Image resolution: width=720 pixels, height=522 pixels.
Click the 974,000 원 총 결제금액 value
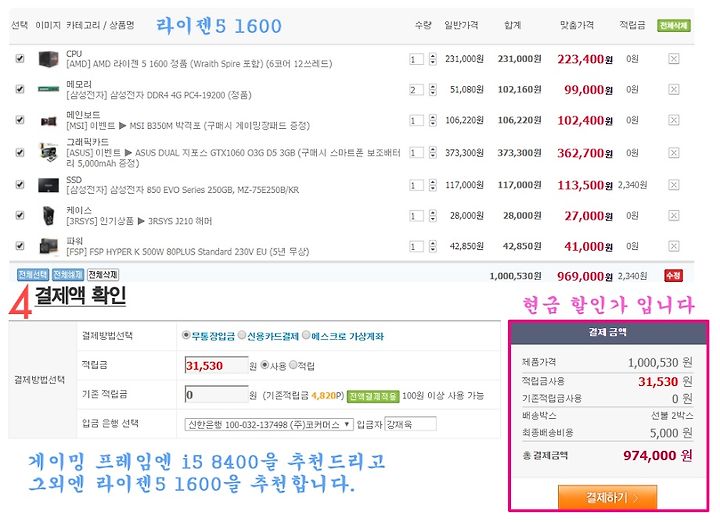(x=658, y=455)
